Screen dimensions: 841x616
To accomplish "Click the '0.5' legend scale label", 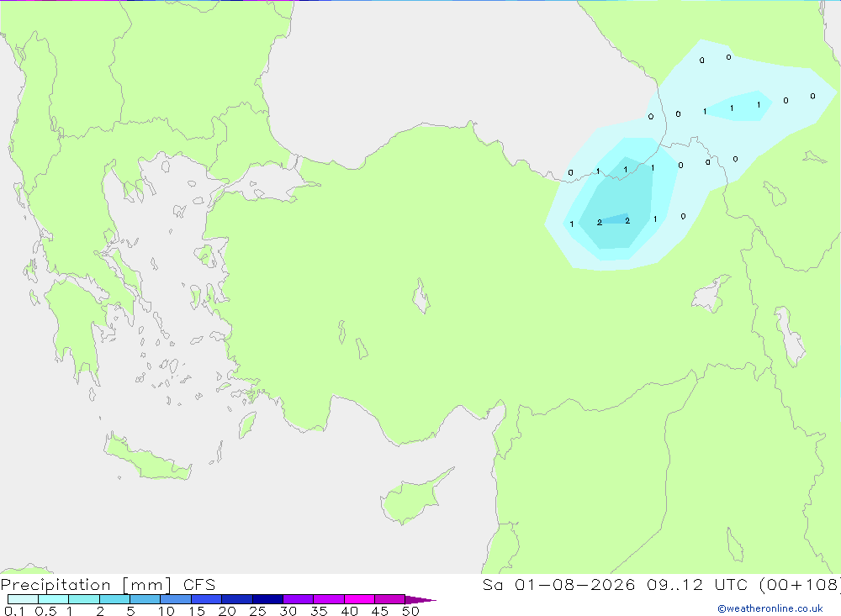I will 45,611.
